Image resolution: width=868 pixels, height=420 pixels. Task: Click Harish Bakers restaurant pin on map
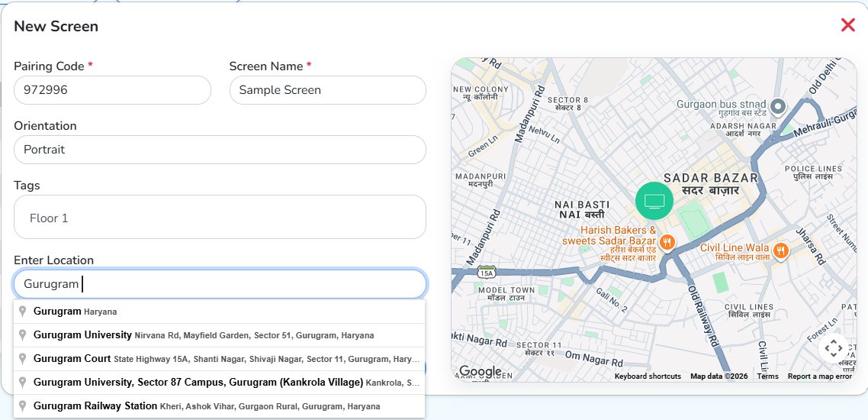[x=667, y=243]
